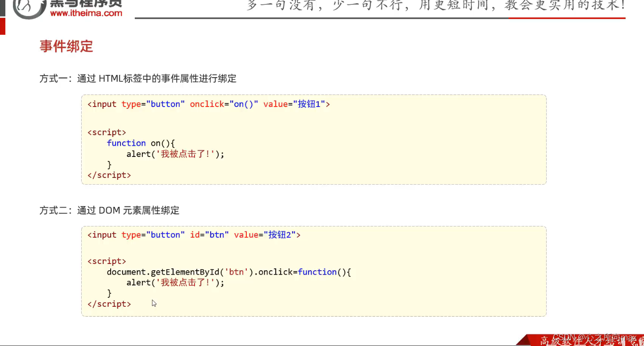Click the mouse cursor arrow near </script>
This screenshot has width=644, height=346.
coord(154,303)
